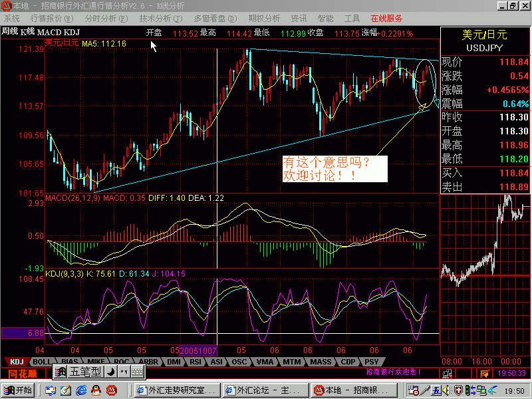Image resolution: width=532 pixels, height=399 pixels.
Task: Click the pen tray icon
Action: tap(425, 390)
